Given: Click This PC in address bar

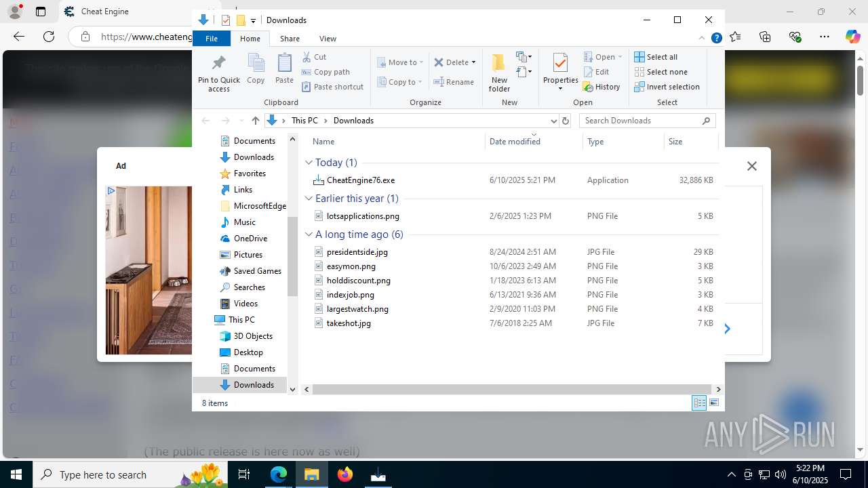Looking at the screenshot, I should (304, 121).
